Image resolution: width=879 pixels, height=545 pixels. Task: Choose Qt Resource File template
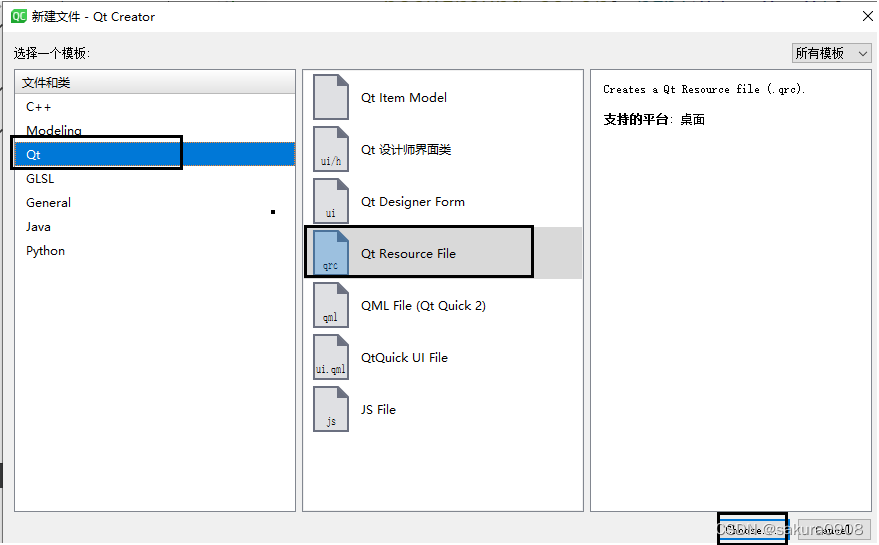(443, 253)
